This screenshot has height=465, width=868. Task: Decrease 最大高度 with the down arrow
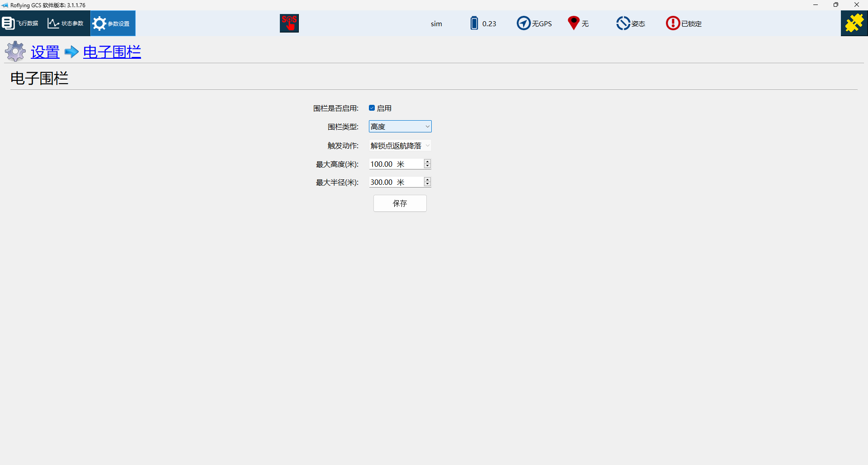click(x=427, y=166)
